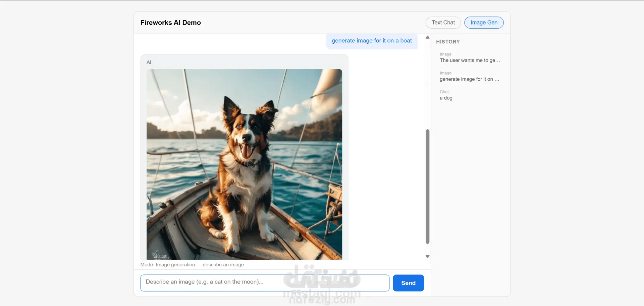
Task: Click the scroll down arrow in chat
Action: (427, 257)
